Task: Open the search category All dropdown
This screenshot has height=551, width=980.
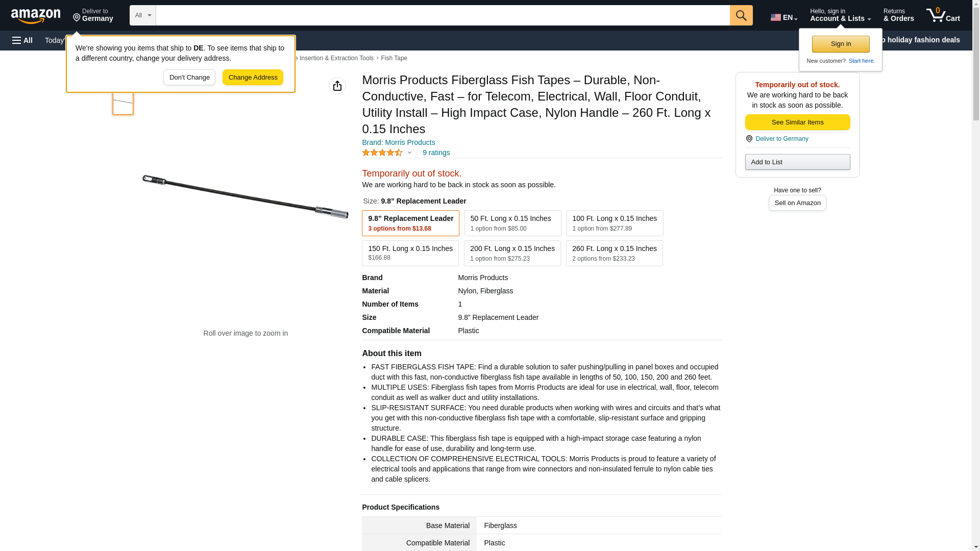Action: (x=142, y=15)
